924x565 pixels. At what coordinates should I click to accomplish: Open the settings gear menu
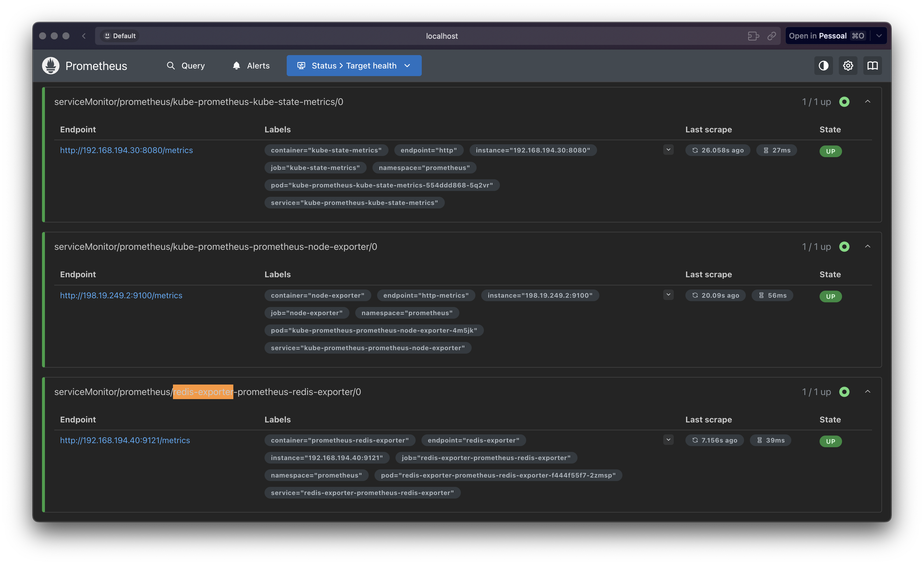[848, 66]
